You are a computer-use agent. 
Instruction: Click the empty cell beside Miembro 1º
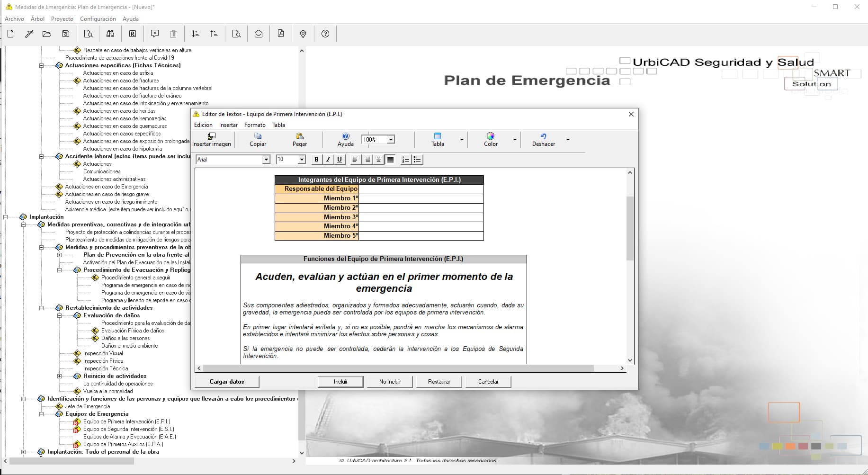coord(421,198)
